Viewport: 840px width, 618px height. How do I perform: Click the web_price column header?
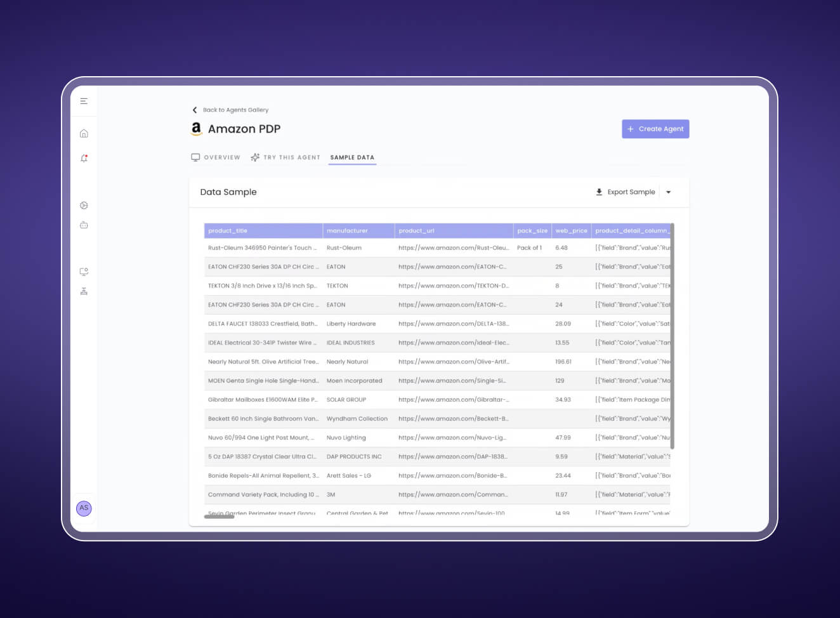tap(571, 231)
